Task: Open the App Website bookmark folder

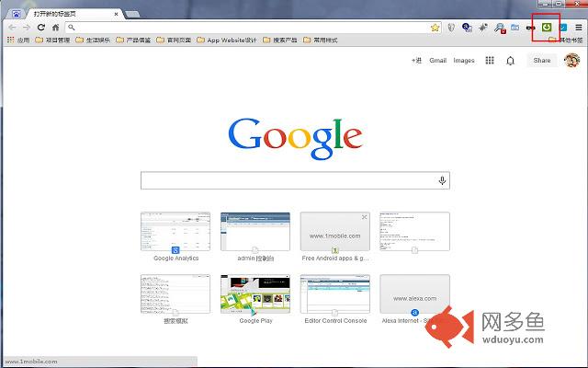Action: tap(227, 40)
